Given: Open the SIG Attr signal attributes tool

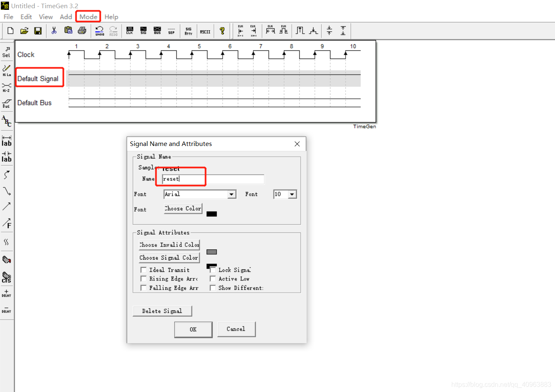Looking at the screenshot, I should (x=189, y=30).
